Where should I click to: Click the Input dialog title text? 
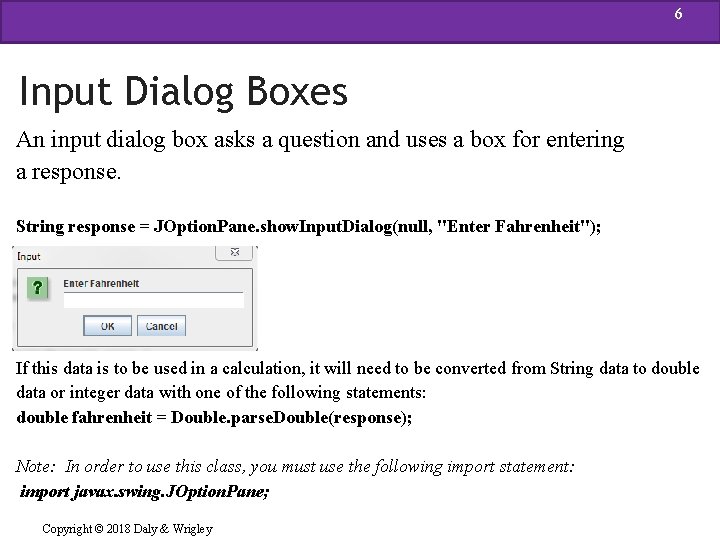click(x=29, y=256)
